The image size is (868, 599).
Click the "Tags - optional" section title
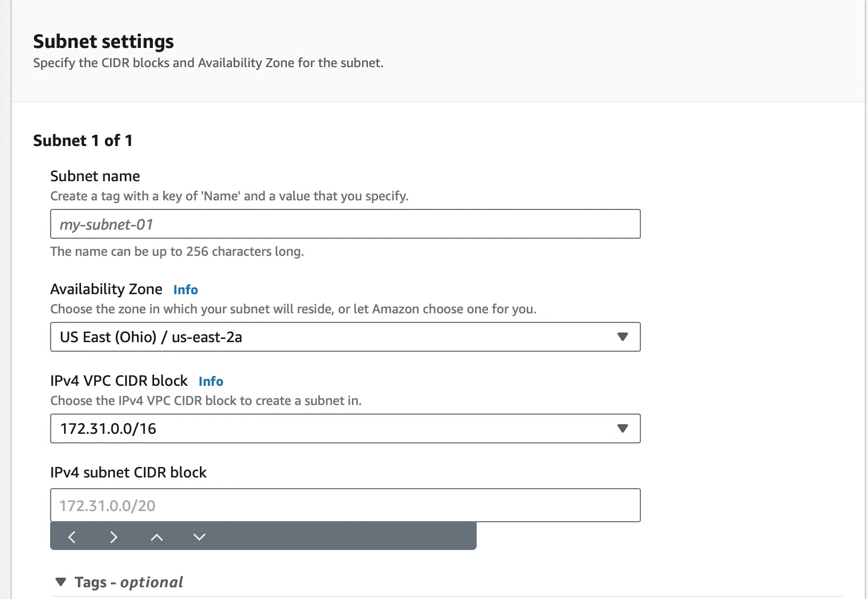point(128,582)
